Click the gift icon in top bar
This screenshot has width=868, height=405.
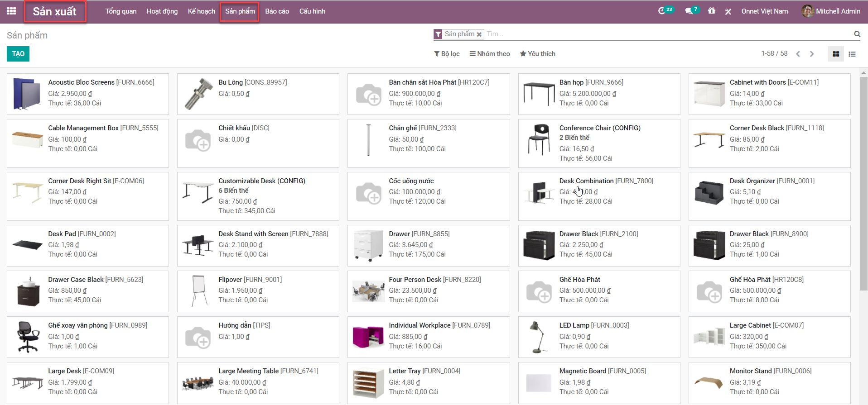712,11
